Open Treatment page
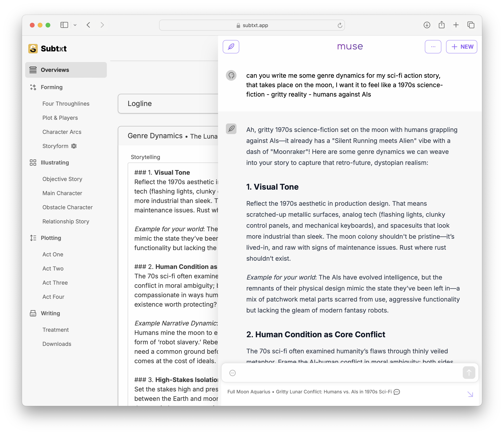Screen dimensions: 504x435 tap(55, 330)
